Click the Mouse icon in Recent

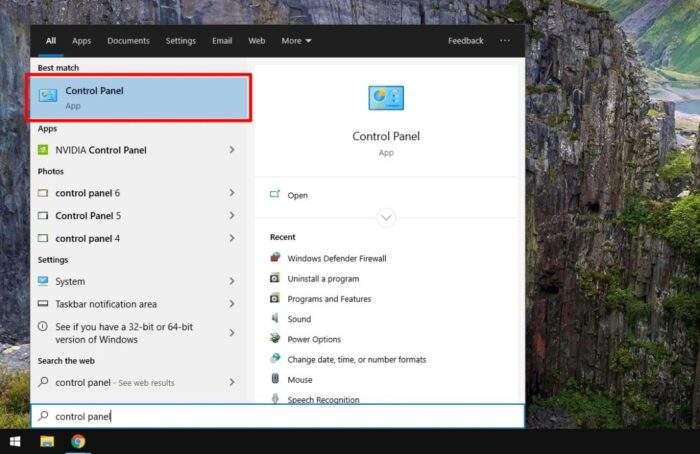click(275, 379)
